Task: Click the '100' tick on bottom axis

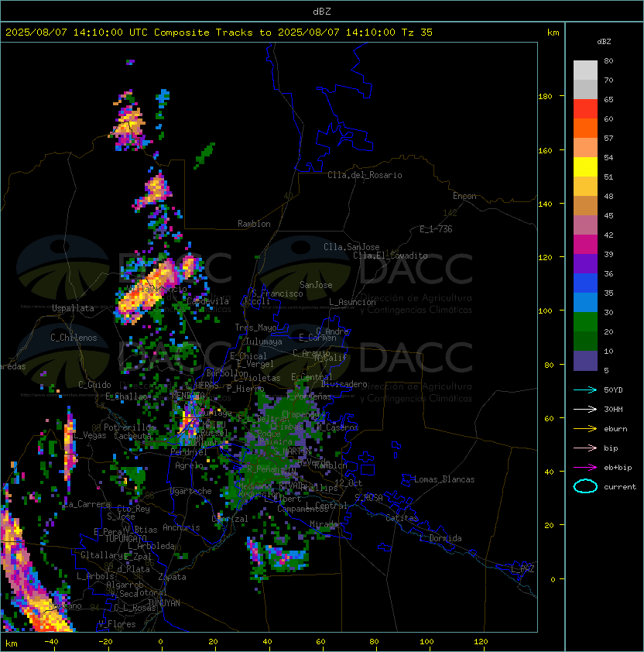Action: point(426,642)
